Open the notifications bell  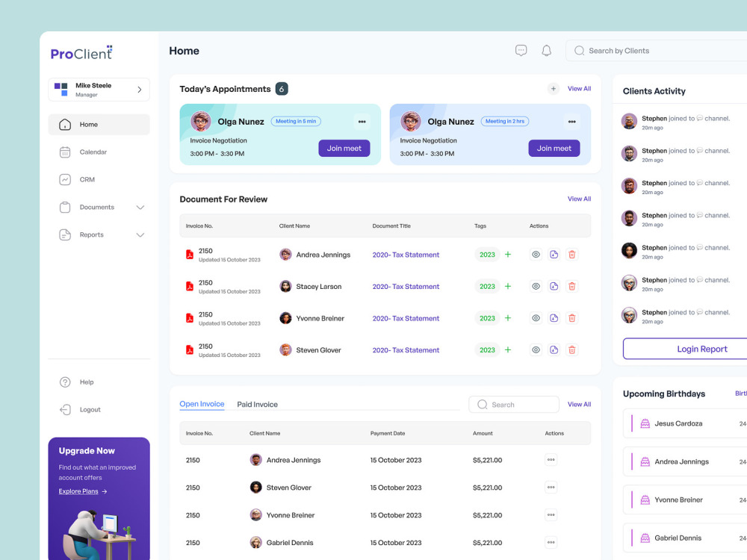546,50
